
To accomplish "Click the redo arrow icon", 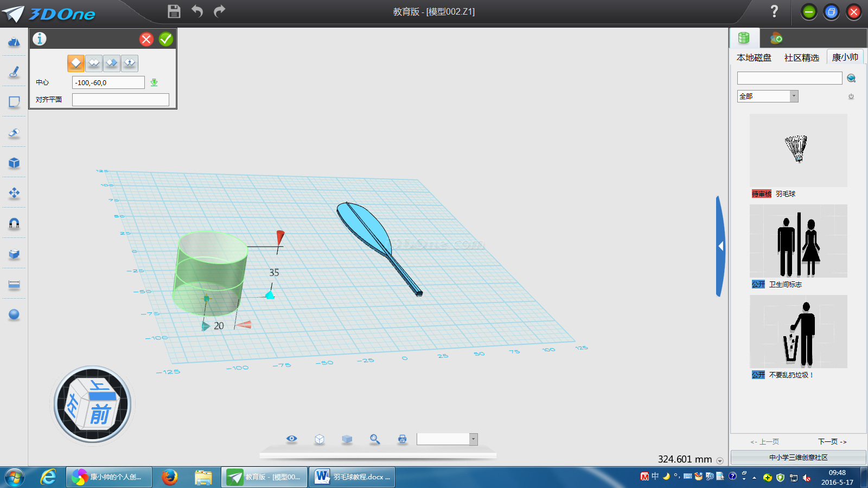I will 219,11.
